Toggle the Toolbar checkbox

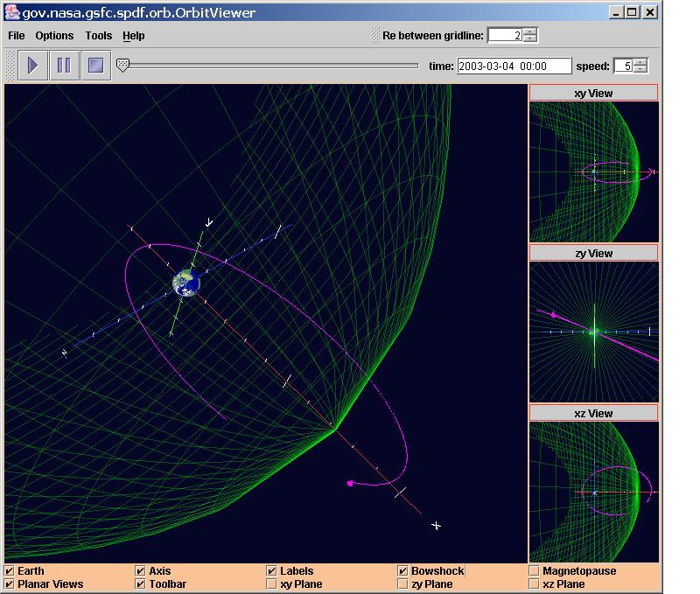140,584
